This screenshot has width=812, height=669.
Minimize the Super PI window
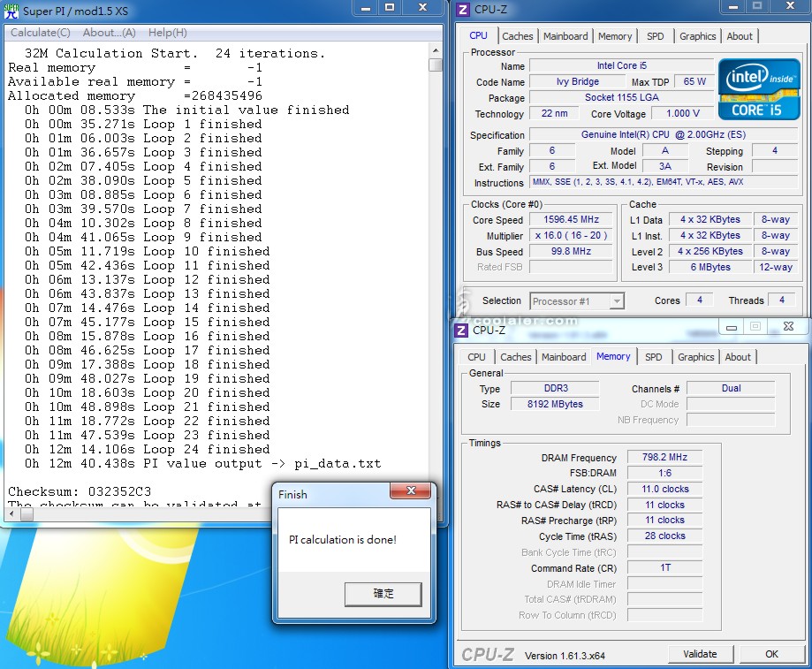pos(366,8)
